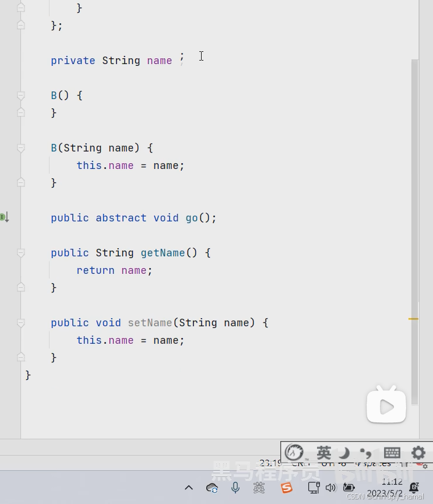433x504 pixels.
Task: Toggle punctuation mode on IME bar
Action: tap(365, 453)
